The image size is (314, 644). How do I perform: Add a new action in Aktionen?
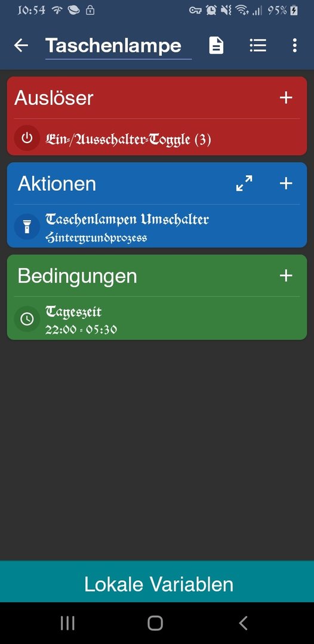tap(286, 183)
